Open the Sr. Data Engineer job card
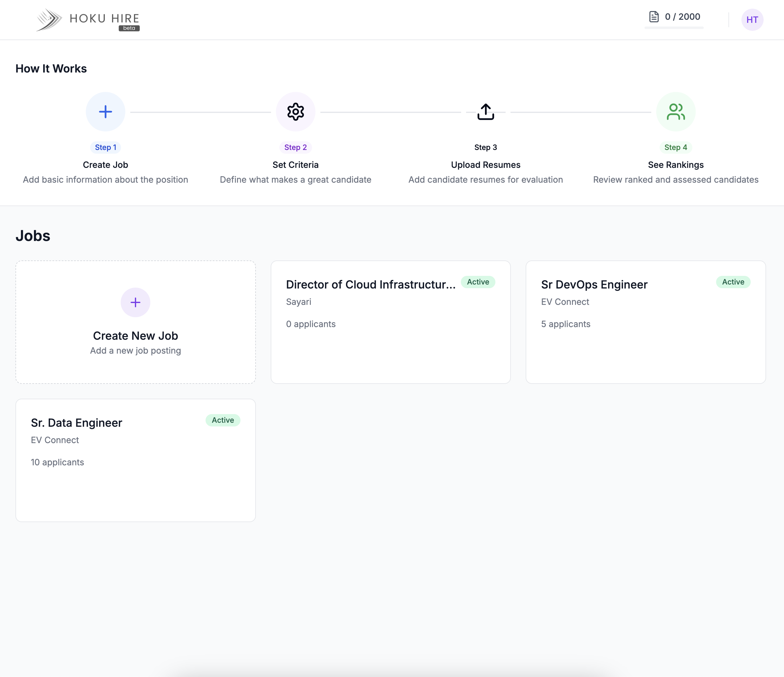Image resolution: width=784 pixels, height=677 pixels. tap(77, 422)
